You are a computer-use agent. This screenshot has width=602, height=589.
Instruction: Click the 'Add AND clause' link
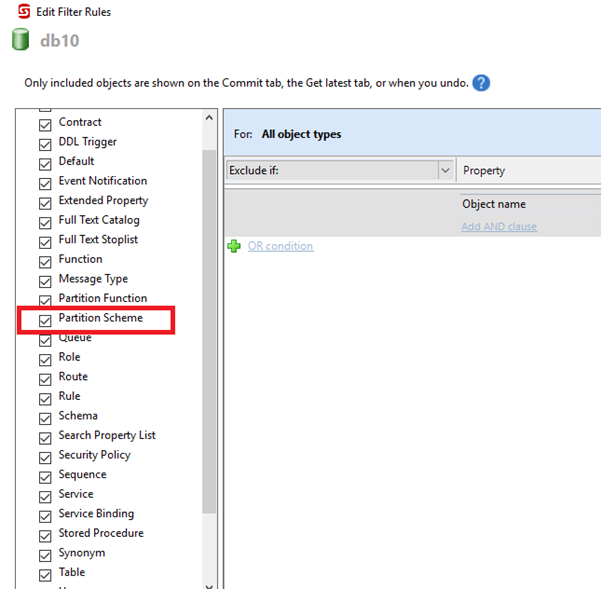pos(498,227)
